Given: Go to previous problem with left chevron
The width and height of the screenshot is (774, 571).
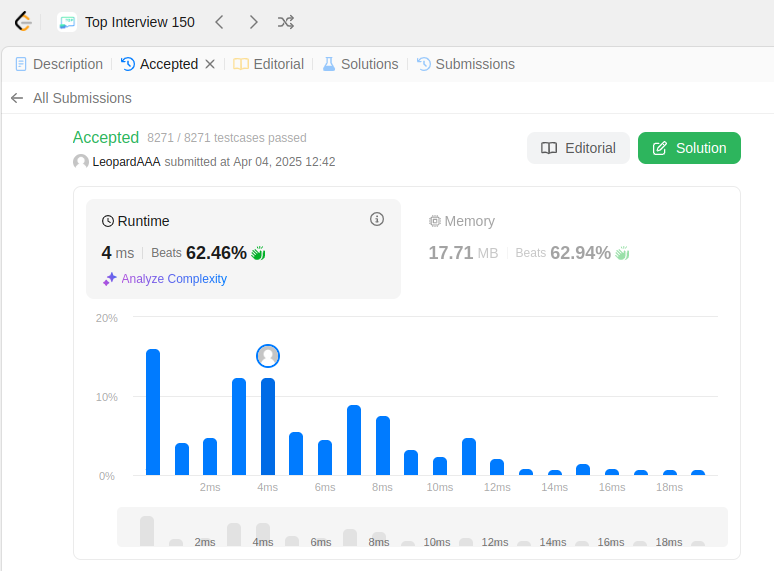Looking at the screenshot, I should point(220,22).
